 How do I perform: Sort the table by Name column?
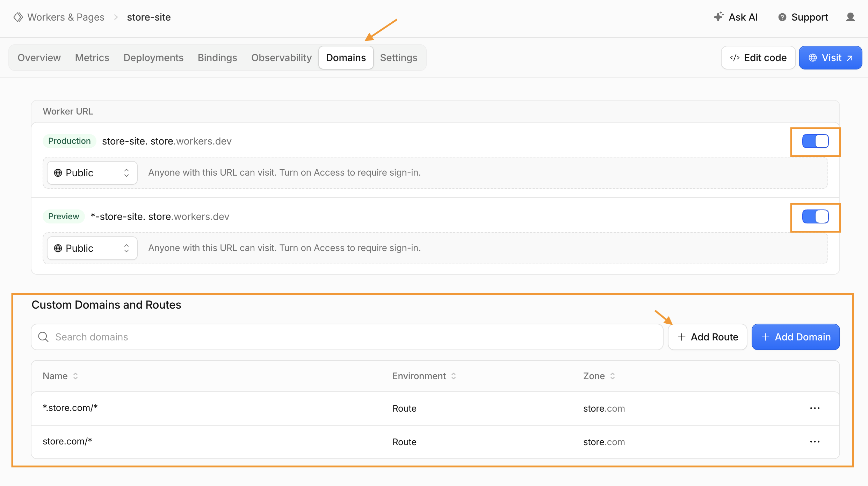click(x=60, y=376)
